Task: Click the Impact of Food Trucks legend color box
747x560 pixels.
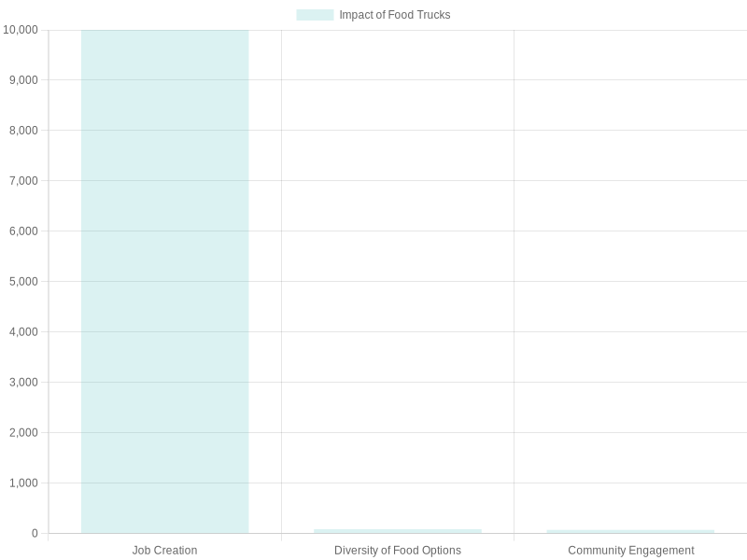Action: [315, 15]
